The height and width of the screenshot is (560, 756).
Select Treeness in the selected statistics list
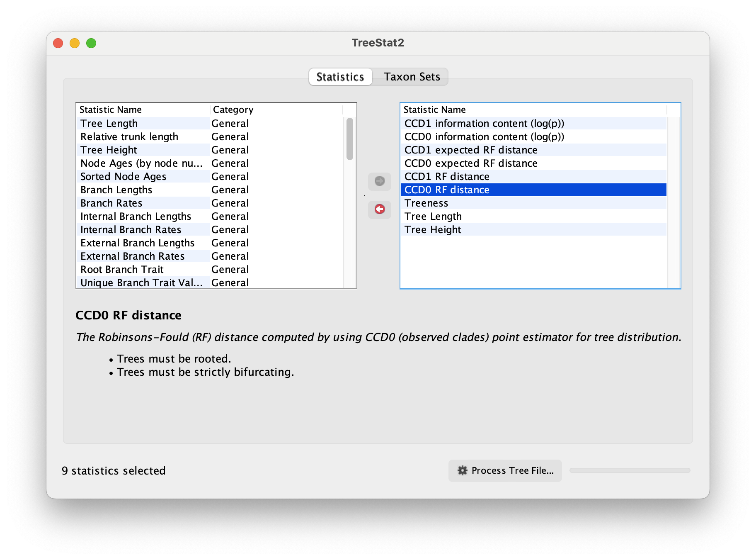534,203
